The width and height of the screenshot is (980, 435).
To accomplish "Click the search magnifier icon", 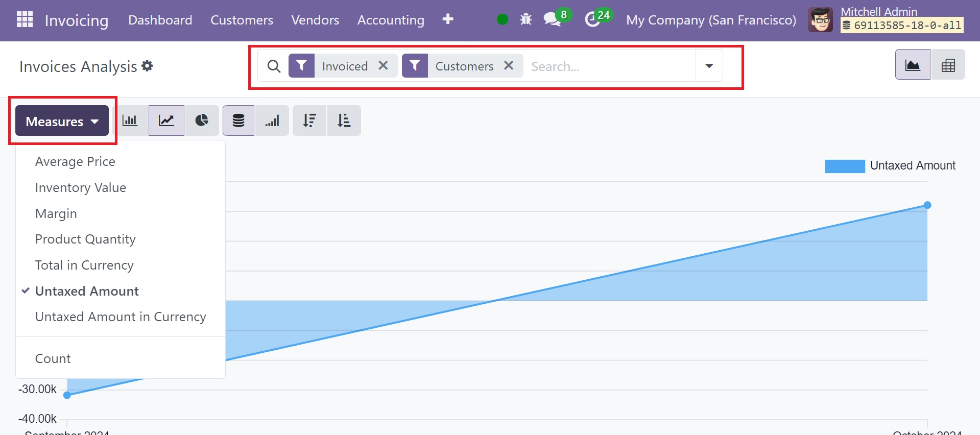I will point(274,66).
